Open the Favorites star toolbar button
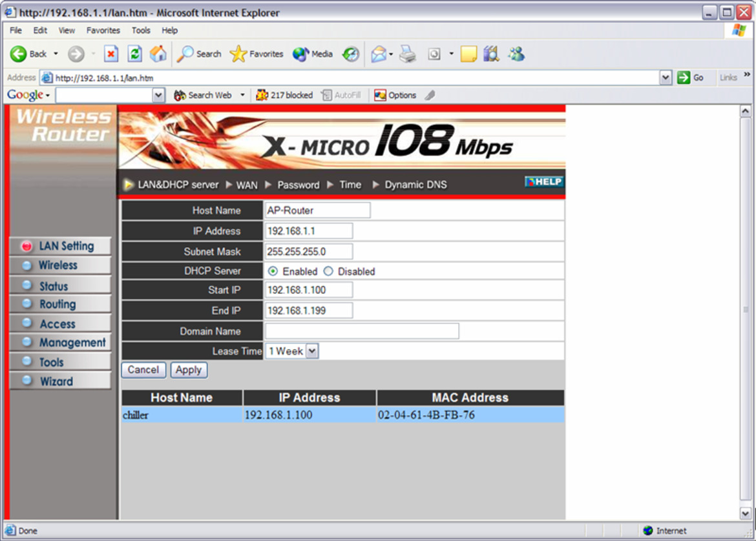This screenshot has height=541, width=756. (x=257, y=54)
